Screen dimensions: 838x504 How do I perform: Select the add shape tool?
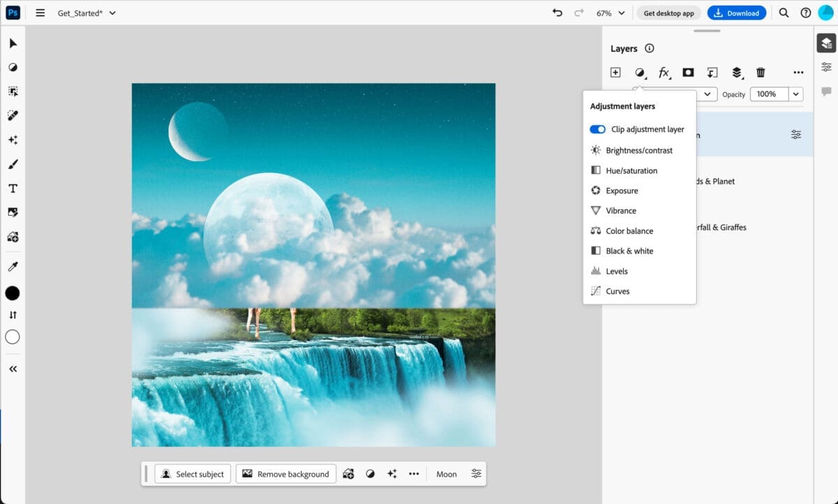[13, 237]
